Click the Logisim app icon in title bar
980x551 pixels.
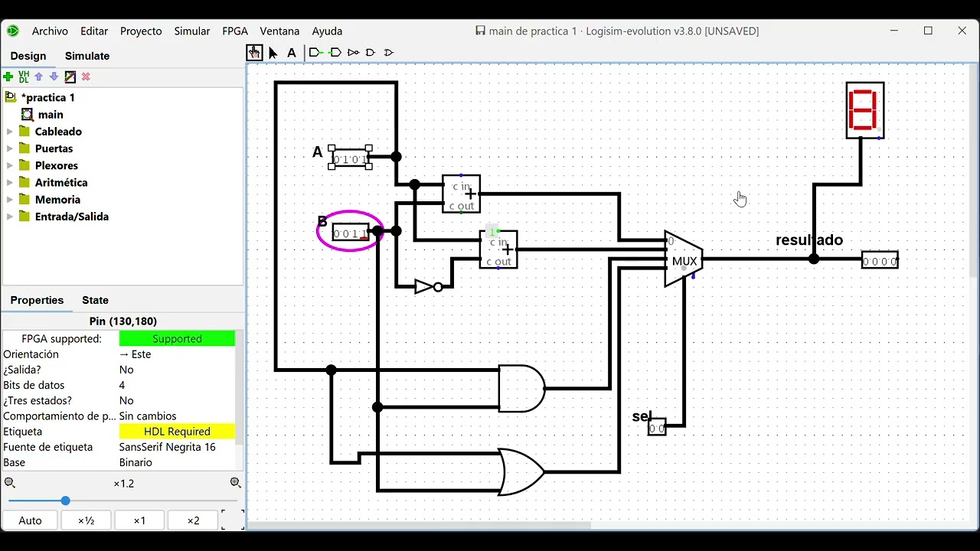click(x=13, y=31)
